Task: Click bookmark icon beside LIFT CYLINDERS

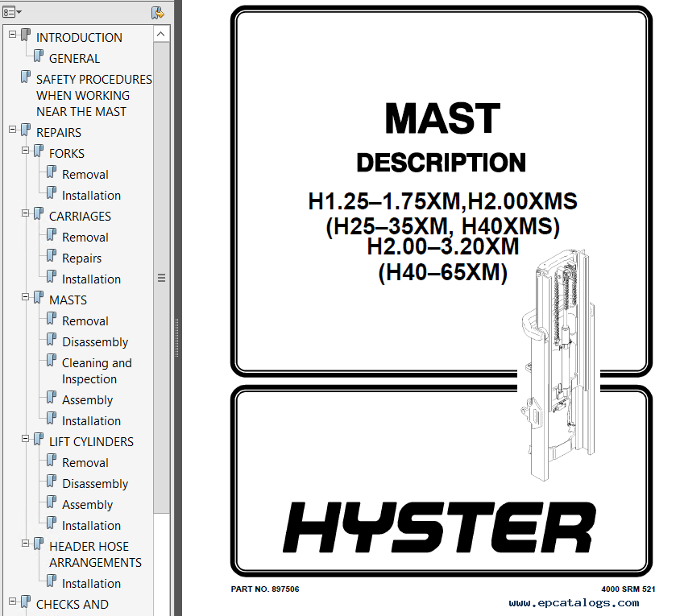Action: tap(39, 439)
